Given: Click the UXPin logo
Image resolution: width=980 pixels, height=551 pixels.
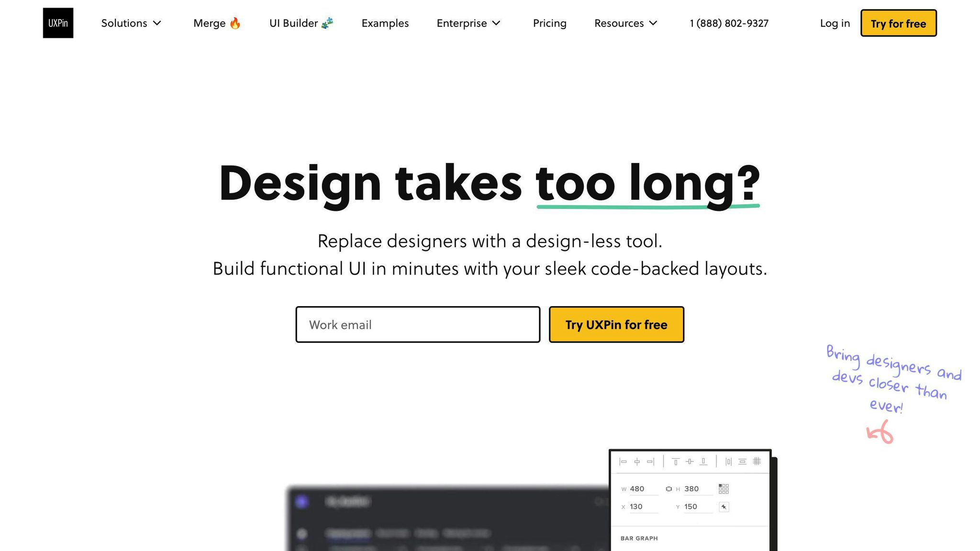Looking at the screenshot, I should (58, 23).
